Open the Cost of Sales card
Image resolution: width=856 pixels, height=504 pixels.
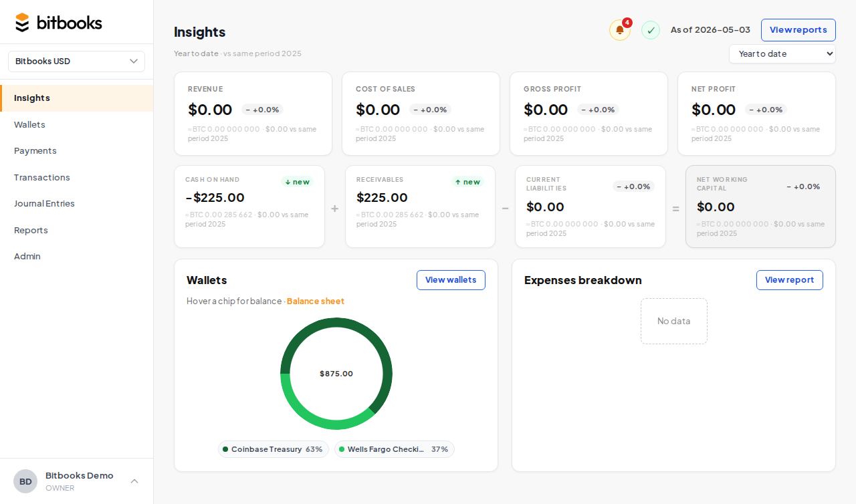click(421, 114)
